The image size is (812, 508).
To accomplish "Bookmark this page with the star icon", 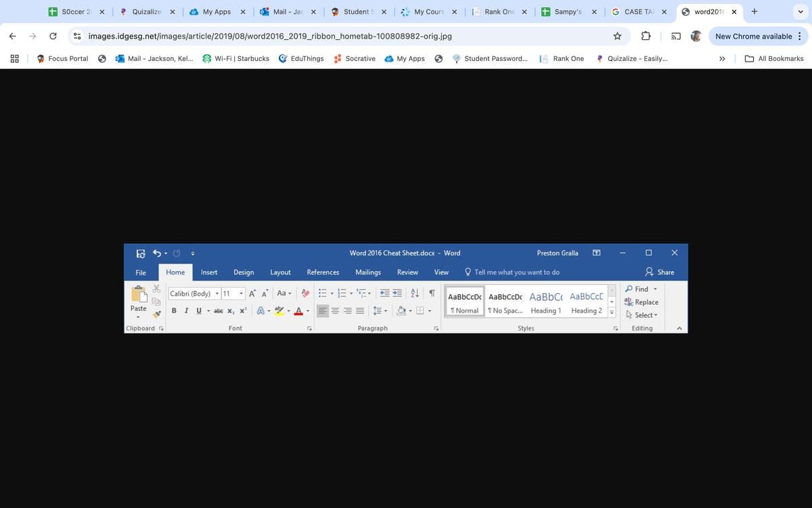I will [x=617, y=36].
